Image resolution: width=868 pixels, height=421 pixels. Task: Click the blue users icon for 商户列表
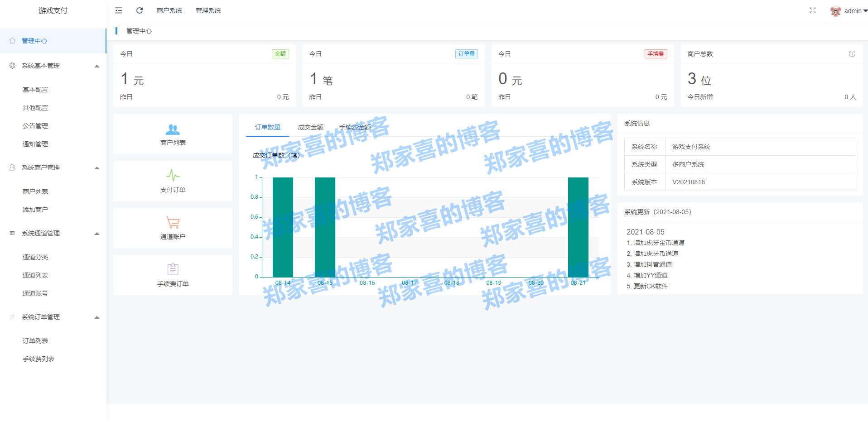coord(173,130)
